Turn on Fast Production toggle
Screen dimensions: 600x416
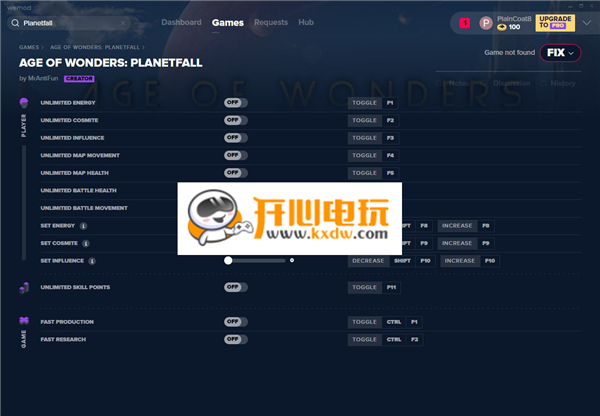235,322
